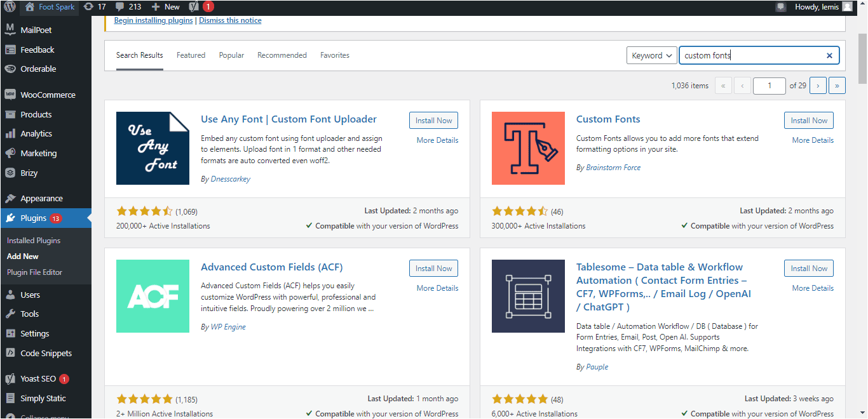Click the ACF plugin thumbnail
868x419 pixels.
tap(153, 296)
